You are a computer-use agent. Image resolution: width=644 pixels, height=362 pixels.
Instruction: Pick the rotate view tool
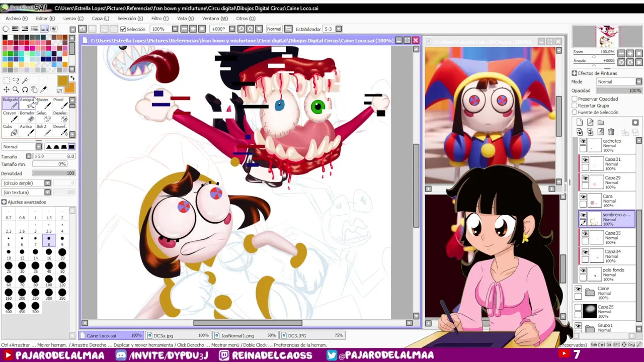tap(25, 89)
